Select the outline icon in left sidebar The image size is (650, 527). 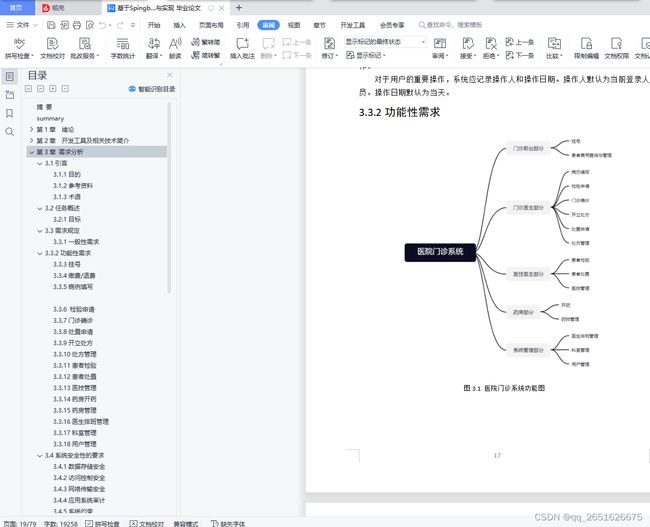pyautogui.click(x=10, y=76)
